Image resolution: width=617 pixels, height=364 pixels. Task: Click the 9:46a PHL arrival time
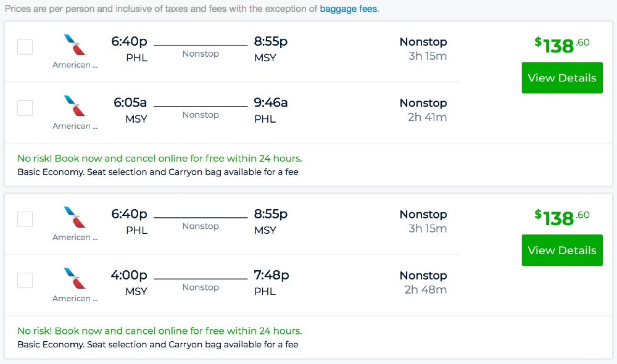click(271, 102)
